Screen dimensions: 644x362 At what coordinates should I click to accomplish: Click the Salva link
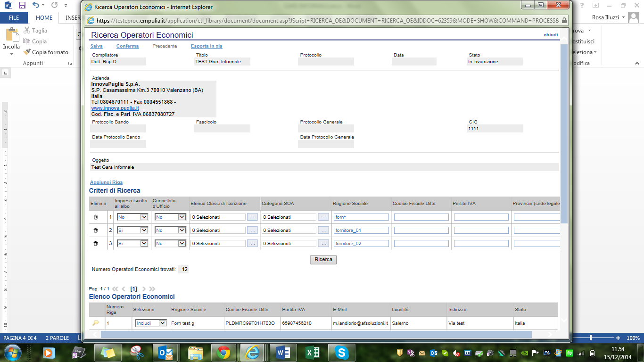[96, 46]
